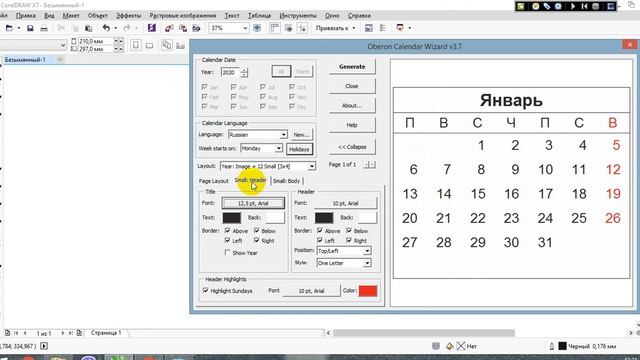Uncheck Header border Left checkbox

[x=320, y=240]
